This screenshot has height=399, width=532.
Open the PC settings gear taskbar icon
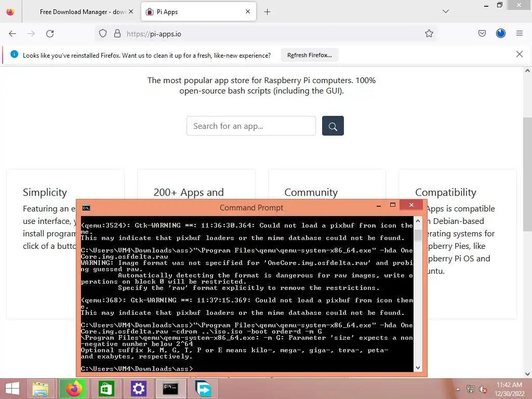[138, 389]
